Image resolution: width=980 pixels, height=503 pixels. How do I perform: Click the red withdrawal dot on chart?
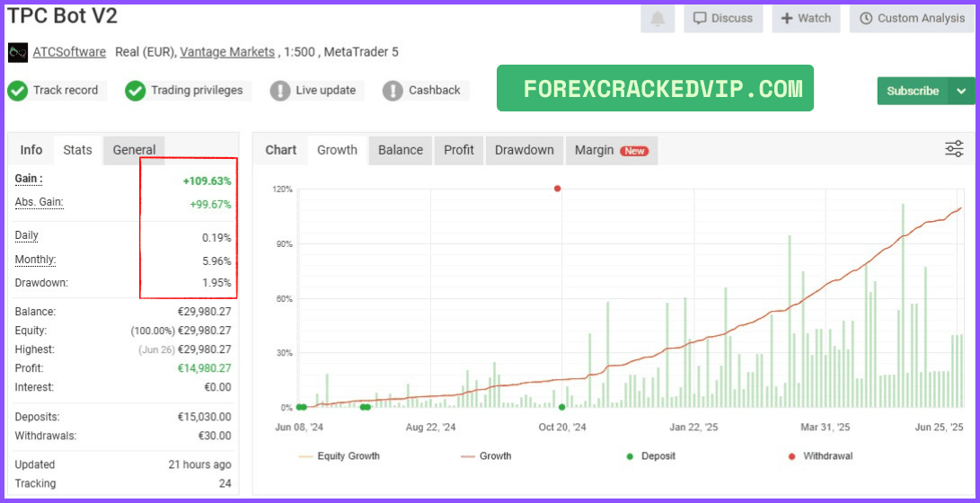(x=557, y=189)
